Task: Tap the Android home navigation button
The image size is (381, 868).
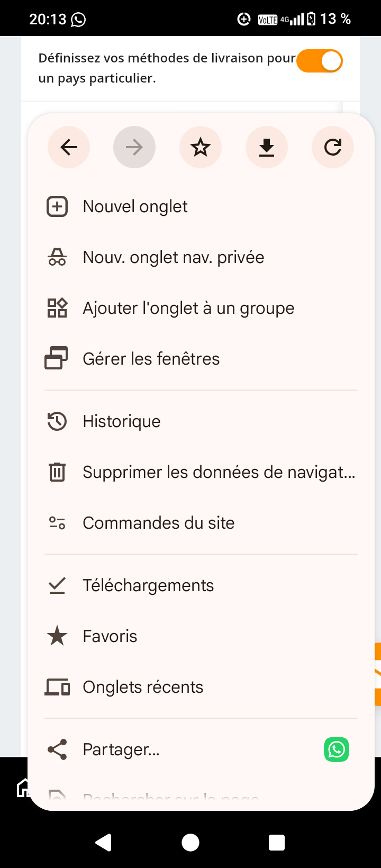Action: [x=190, y=842]
